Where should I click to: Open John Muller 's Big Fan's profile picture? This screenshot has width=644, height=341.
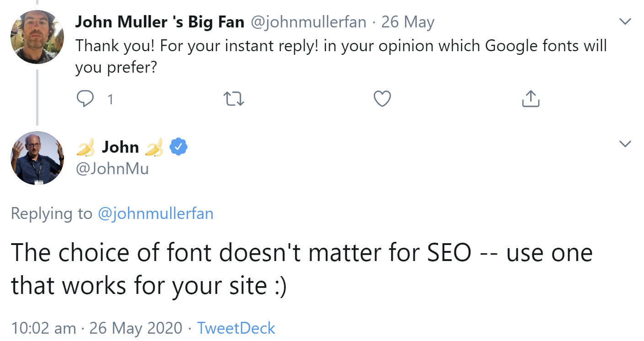pos(37,37)
